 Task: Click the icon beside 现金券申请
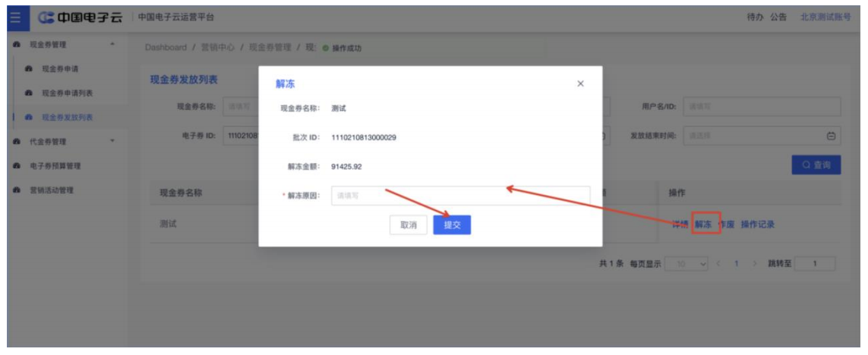point(29,69)
